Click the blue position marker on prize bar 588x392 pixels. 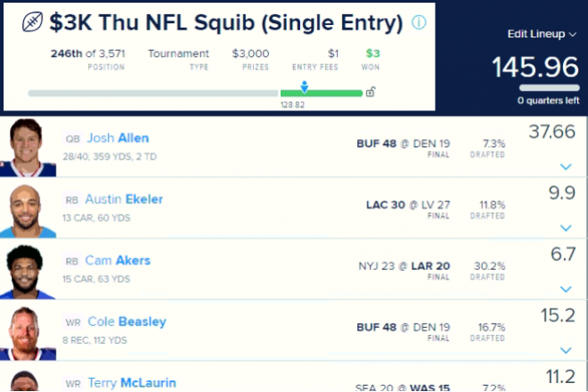tap(305, 86)
